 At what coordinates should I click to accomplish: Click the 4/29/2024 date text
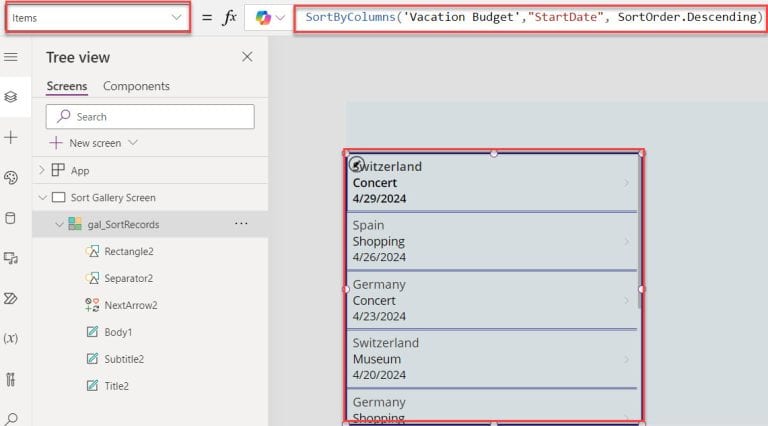379,199
